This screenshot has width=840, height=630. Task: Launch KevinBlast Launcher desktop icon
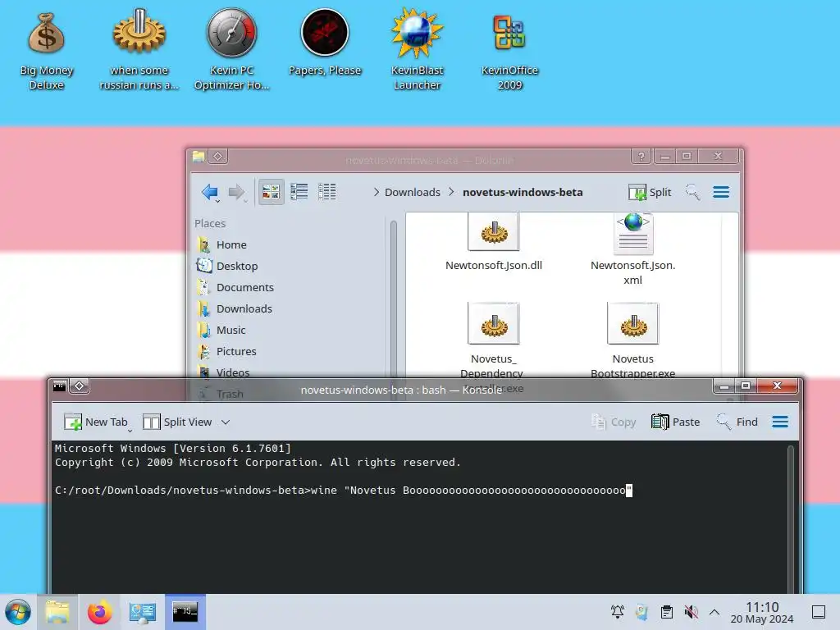[417, 50]
